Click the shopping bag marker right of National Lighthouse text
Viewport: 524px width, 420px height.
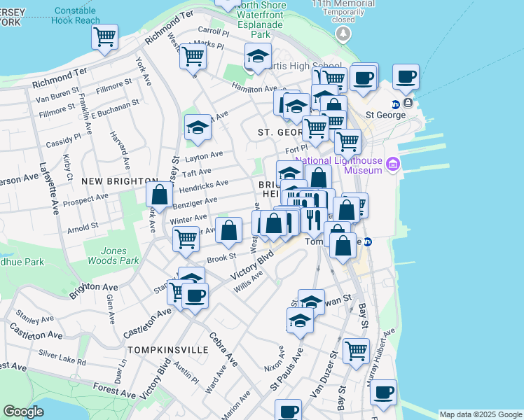pyautogui.click(x=319, y=178)
